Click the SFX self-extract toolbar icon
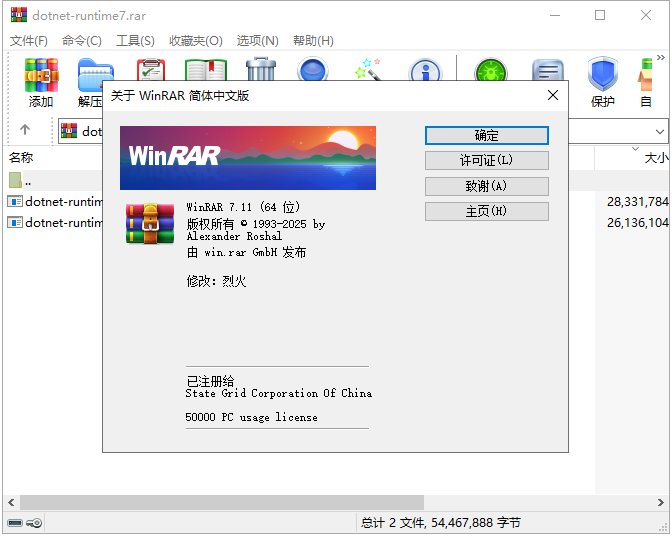The height and width of the screenshot is (536, 672). pyautogui.click(x=646, y=76)
